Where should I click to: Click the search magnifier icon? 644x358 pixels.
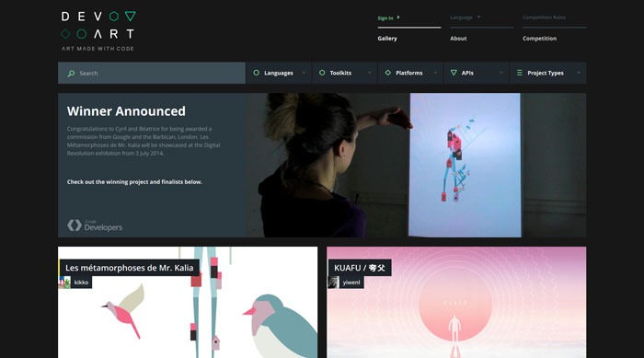pyautogui.click(x=71, y=73)
